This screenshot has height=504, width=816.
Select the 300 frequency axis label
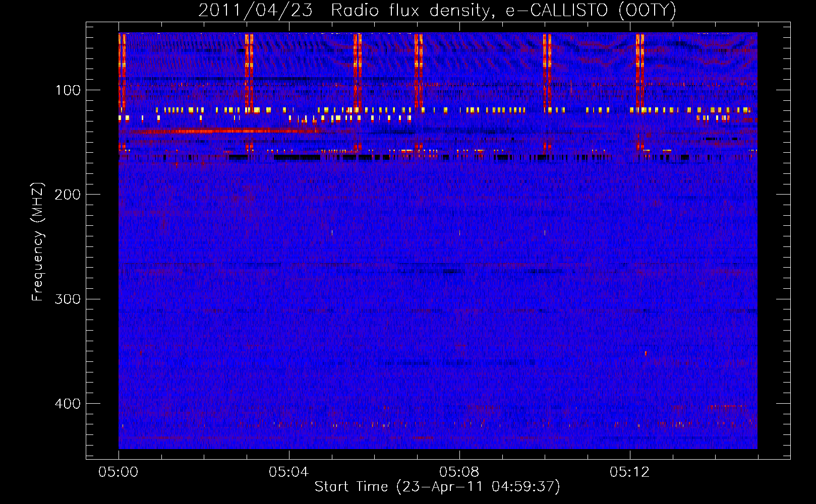[68, 299]
